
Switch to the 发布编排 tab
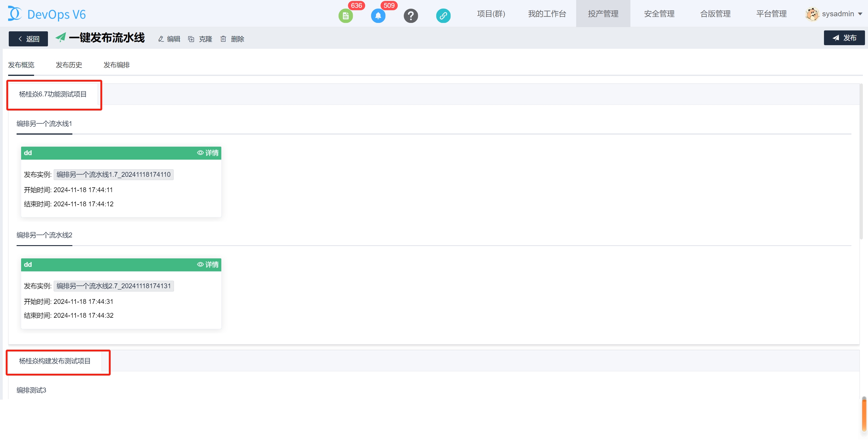117,65
